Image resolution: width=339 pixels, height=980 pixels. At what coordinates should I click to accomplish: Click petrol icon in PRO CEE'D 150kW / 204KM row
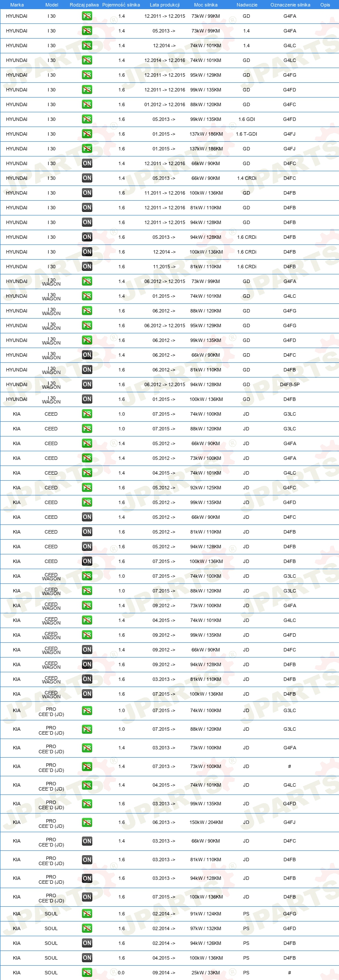coord(87,822)
